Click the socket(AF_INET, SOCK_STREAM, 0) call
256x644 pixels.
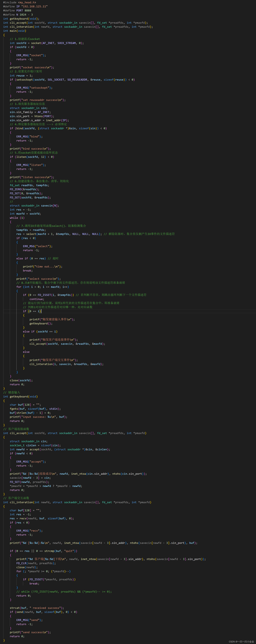tap(57, 43)
